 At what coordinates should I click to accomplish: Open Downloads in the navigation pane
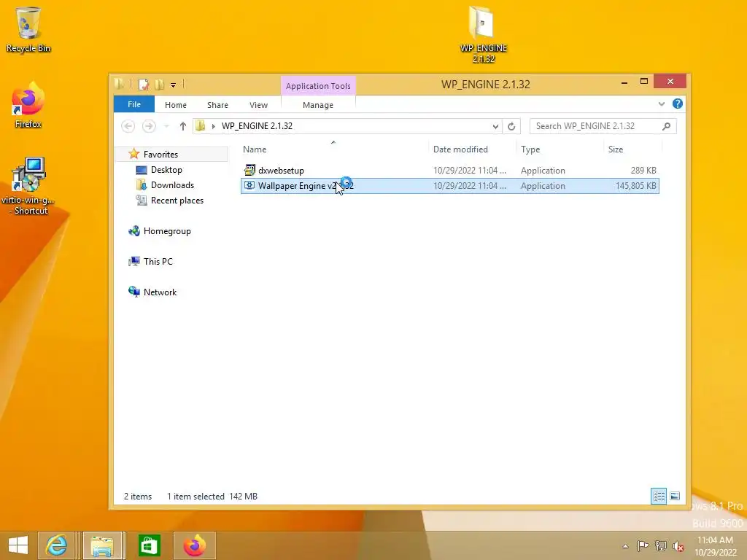172,185
